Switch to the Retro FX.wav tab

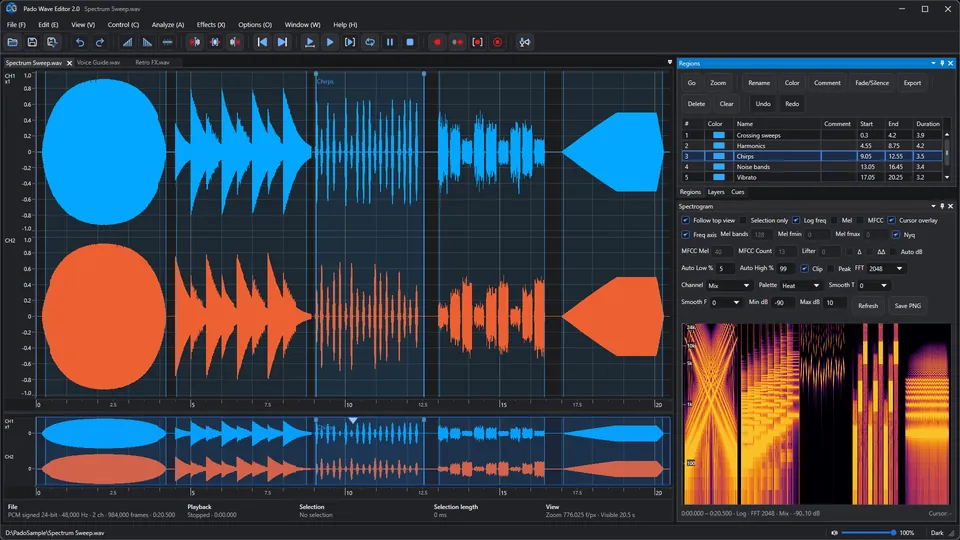(152, 62)
